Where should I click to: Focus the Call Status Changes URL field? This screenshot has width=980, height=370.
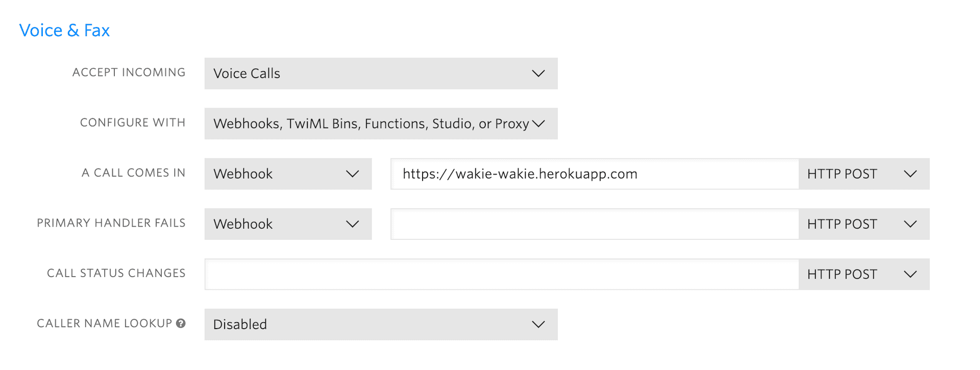(x=502, y=274)
